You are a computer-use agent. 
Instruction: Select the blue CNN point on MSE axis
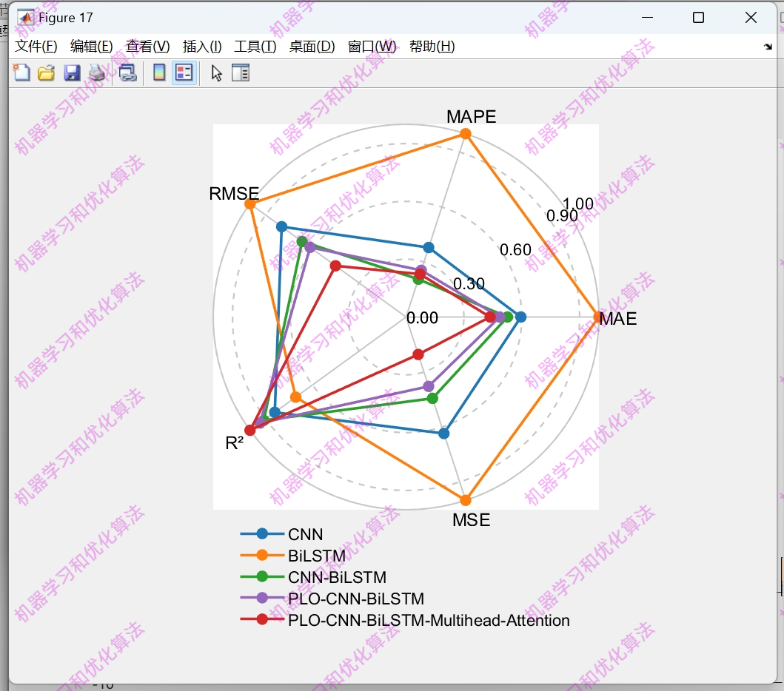coord(444,434)
